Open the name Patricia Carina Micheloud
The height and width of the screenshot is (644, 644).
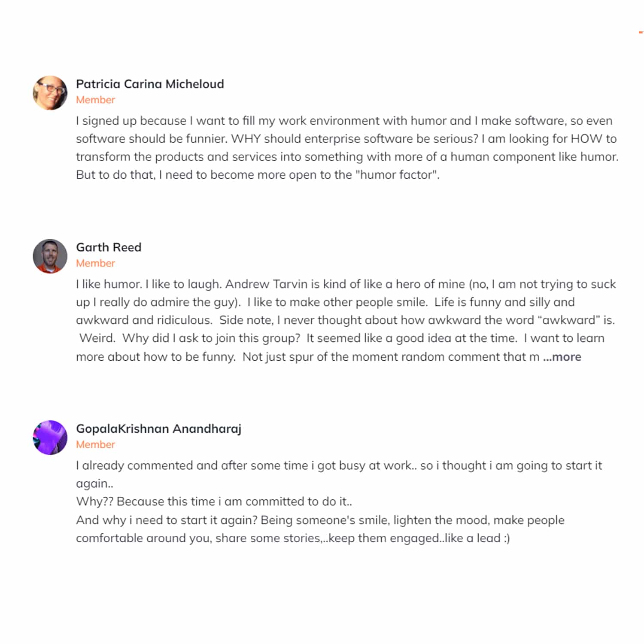coord(150,84)
